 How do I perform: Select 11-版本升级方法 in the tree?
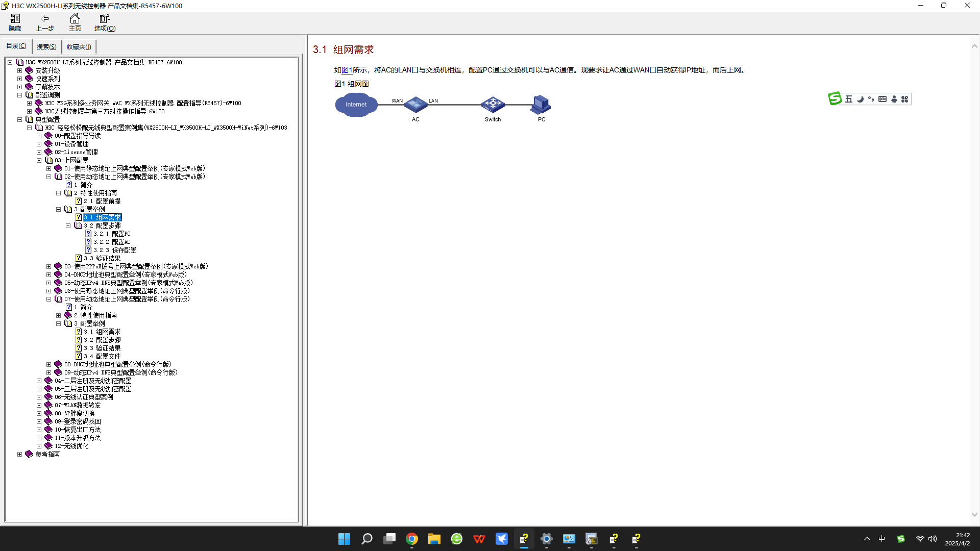(x=78, y=438)
